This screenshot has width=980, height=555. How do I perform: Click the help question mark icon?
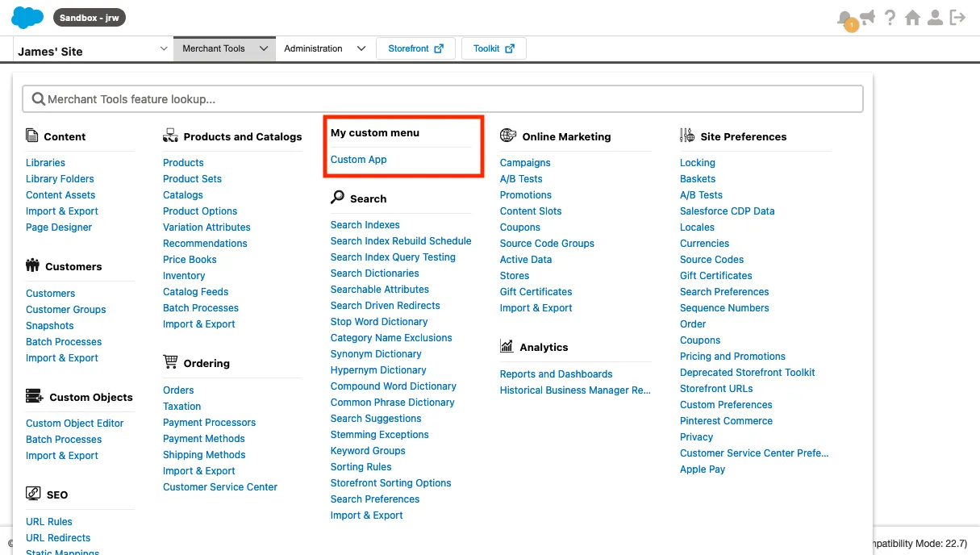pyautogui.click(x=890, y=18)
